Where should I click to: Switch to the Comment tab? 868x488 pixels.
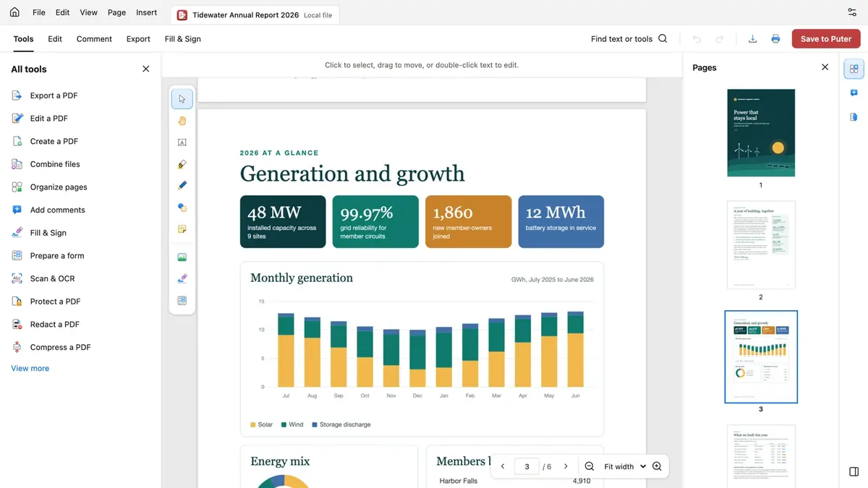click(x=94, y=39)
